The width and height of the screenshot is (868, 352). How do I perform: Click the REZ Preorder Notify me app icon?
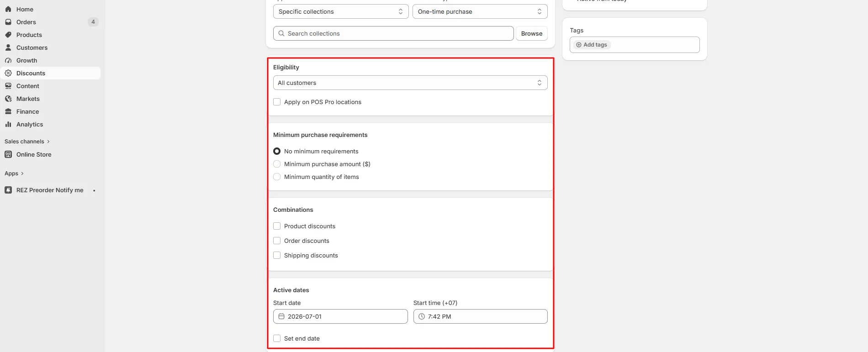click(8, 190)
